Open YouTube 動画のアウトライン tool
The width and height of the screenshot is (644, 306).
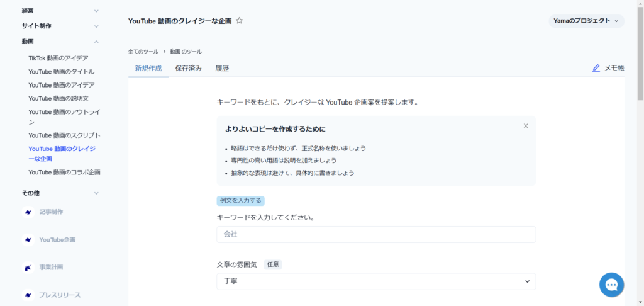click(x=65, y=117)
